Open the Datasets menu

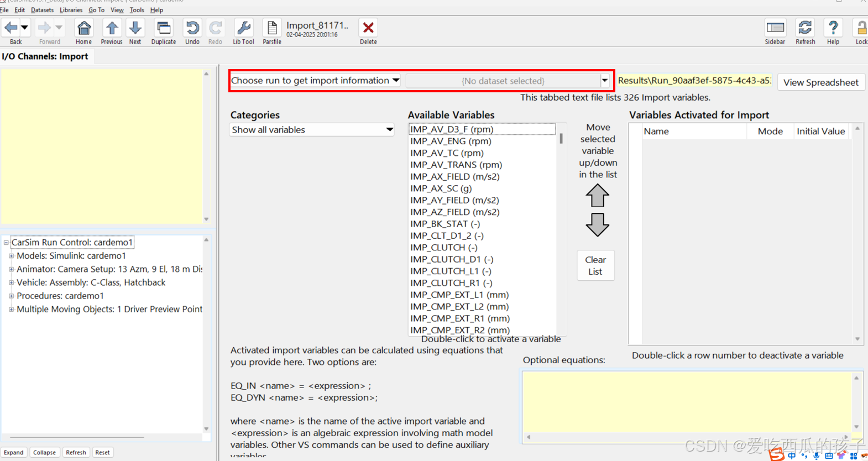(43, 10)
